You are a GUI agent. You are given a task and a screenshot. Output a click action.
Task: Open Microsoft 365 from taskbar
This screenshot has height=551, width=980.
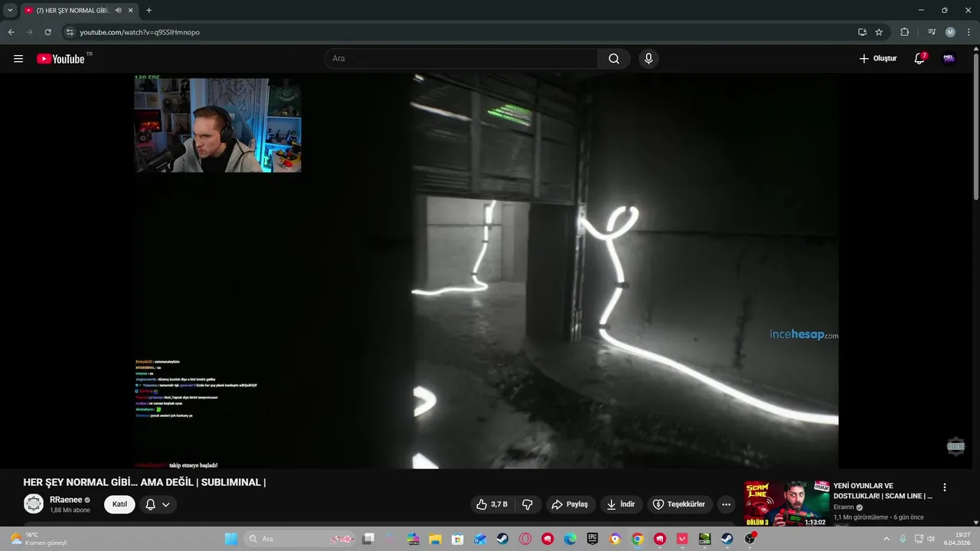click(413, 539)
